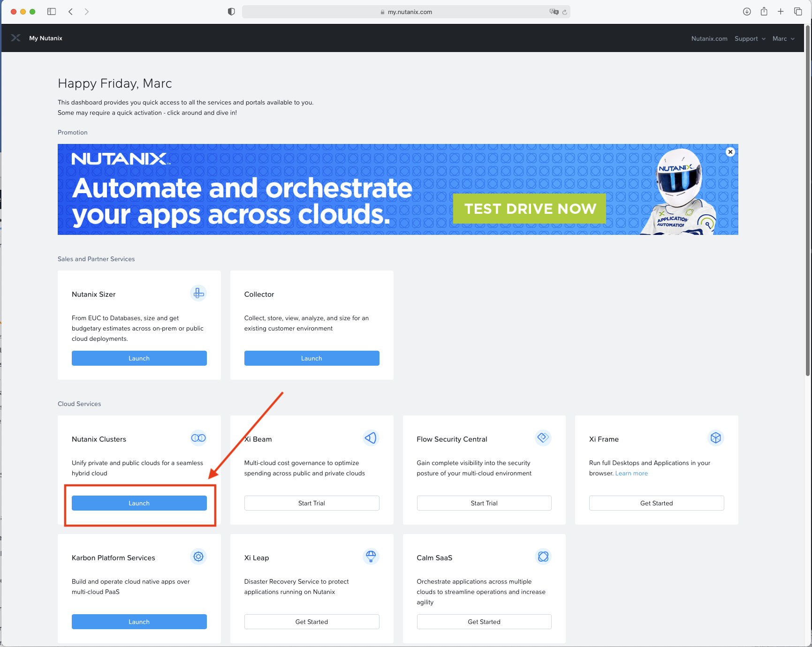
Task: Click the Nutanix X logo in header
Action: 16,38
